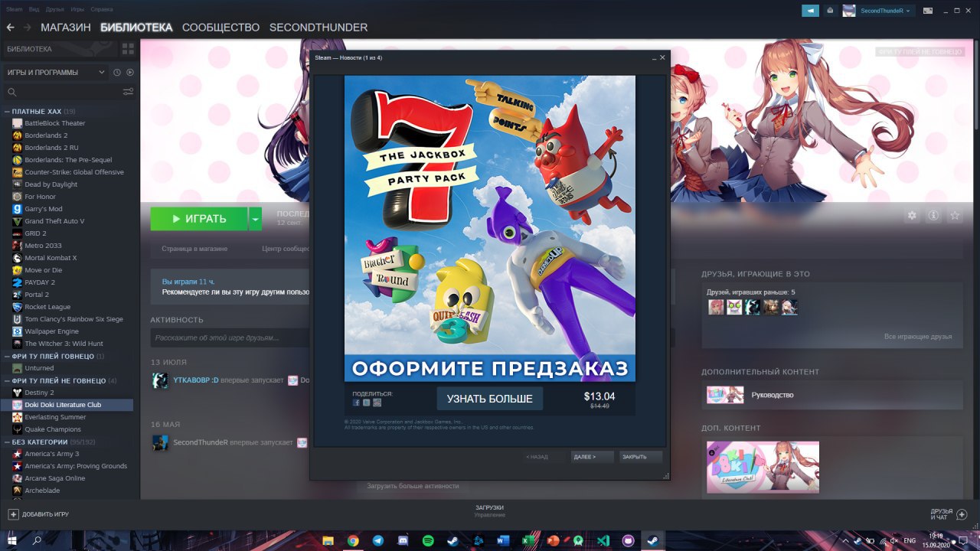Open the Play button dropdown arrow
Viewport: 980px width, 551px height.
tap(255, 219)
